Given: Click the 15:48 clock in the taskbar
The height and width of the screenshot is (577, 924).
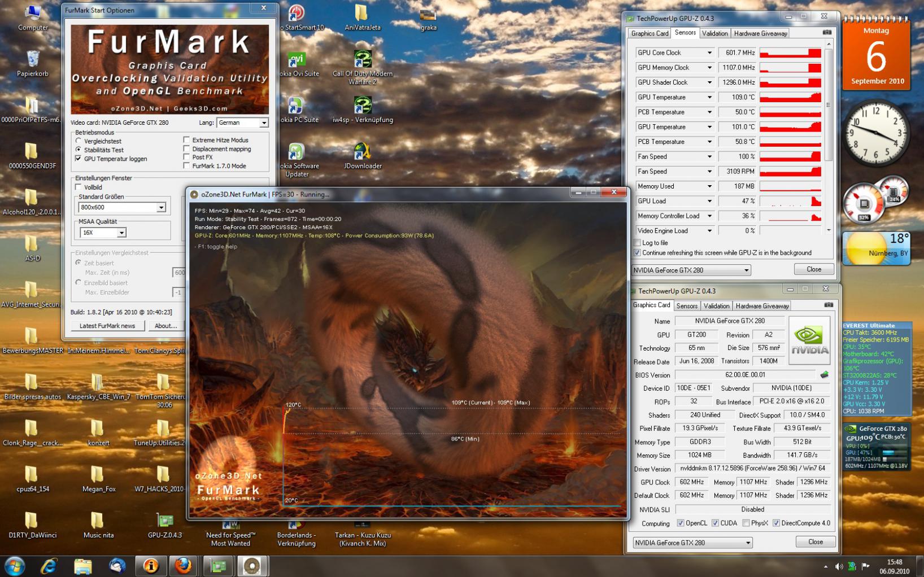Looking at the screenshot, I should click(x=895, y=566).
